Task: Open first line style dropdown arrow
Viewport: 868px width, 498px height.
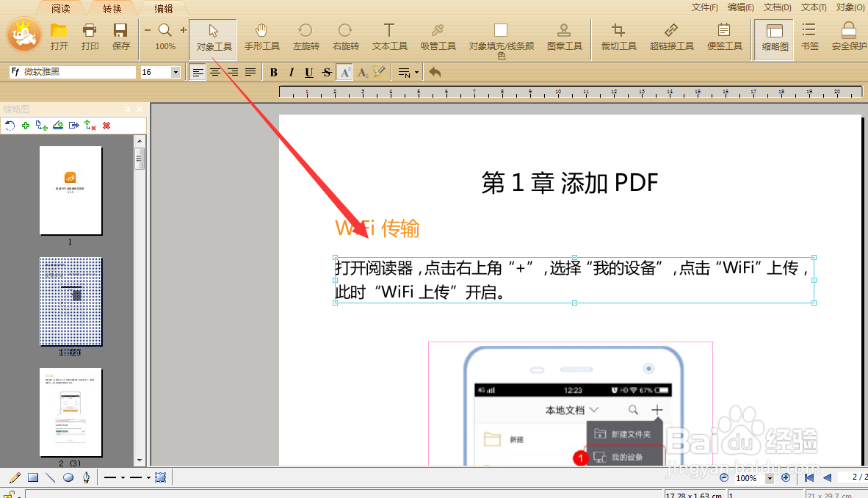Action: [x=123, y=477]
